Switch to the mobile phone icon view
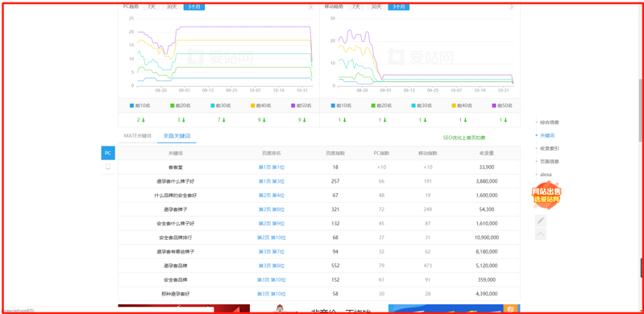 pos(108,167)
